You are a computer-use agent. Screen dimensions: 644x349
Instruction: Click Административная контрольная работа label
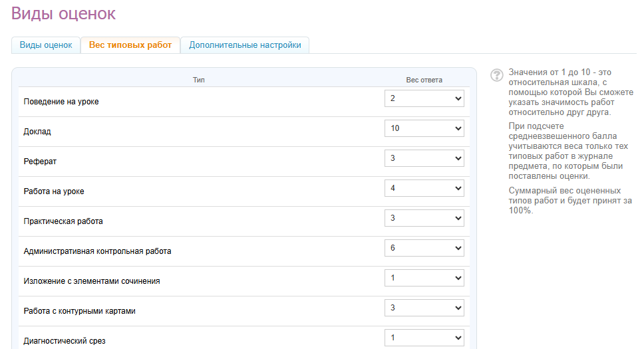[x=97, y=251]
